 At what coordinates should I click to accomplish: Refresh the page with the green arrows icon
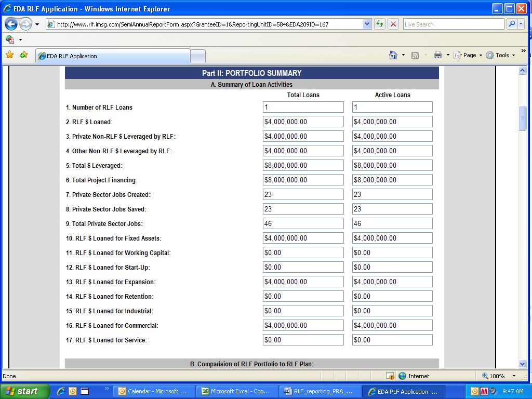click(380, 24)
